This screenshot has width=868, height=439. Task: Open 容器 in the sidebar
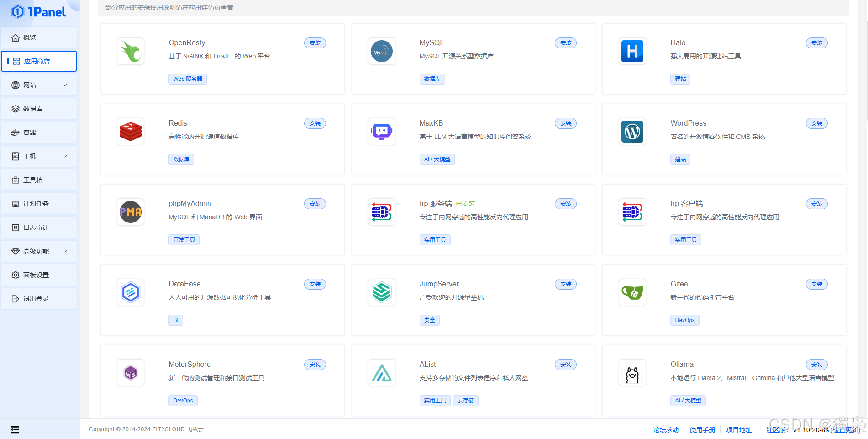[39, 132]
